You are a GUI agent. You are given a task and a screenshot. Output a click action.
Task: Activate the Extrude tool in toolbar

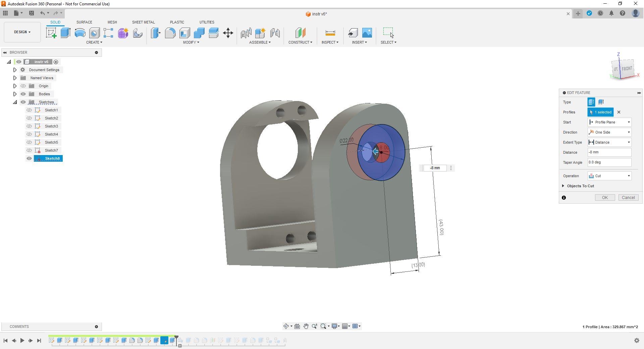click(x=65, y=33)
